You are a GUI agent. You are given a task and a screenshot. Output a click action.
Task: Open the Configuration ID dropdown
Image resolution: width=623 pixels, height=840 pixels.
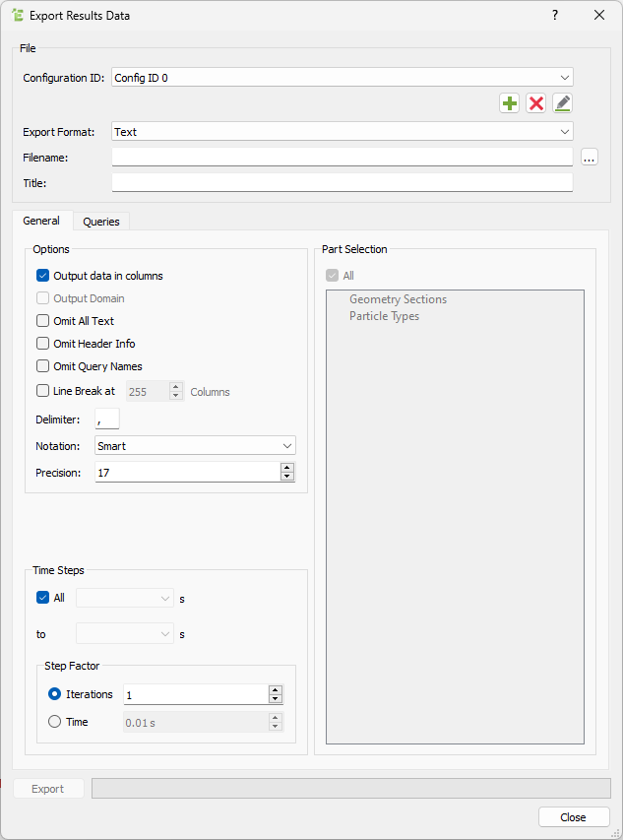pos(342,77)
